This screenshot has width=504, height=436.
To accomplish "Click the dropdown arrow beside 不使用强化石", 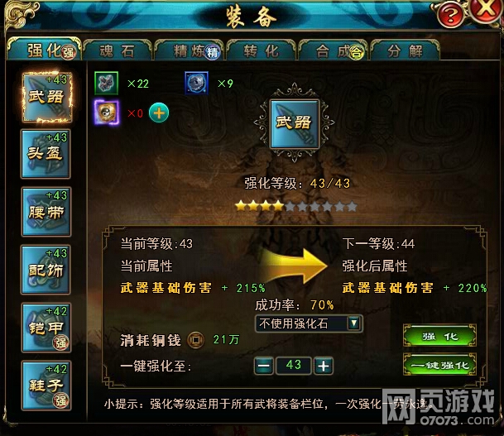I will pos(354,323).
